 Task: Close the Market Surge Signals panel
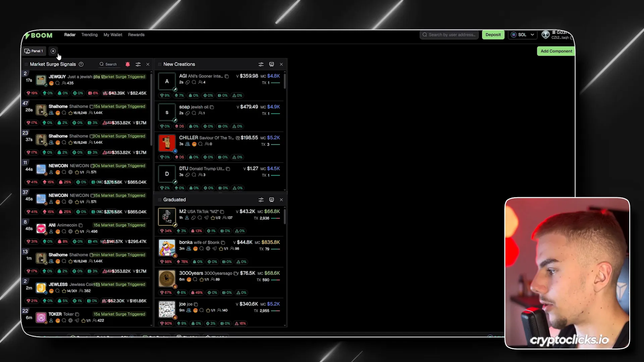pyautogui.click(x=148, y=64)
